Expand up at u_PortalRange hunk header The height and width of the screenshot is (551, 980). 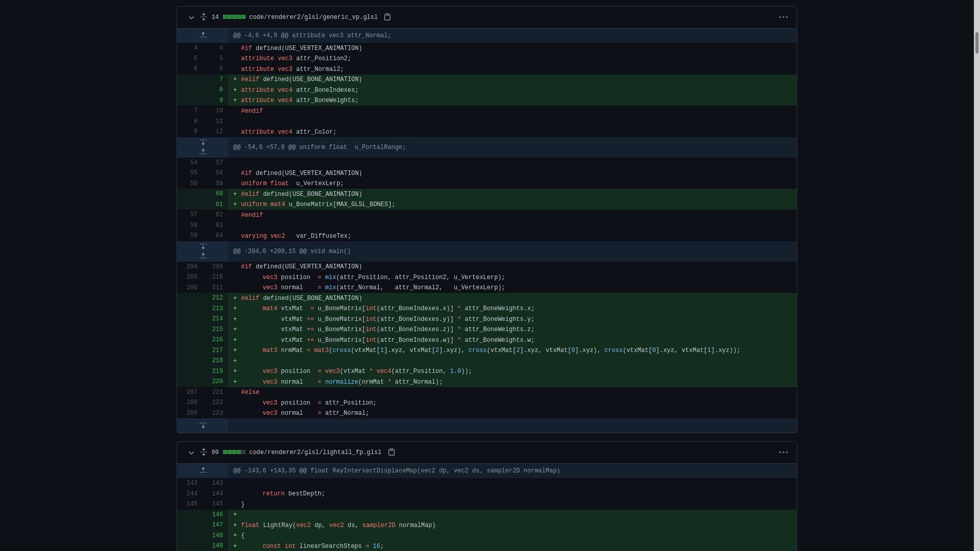pos(203,152)
